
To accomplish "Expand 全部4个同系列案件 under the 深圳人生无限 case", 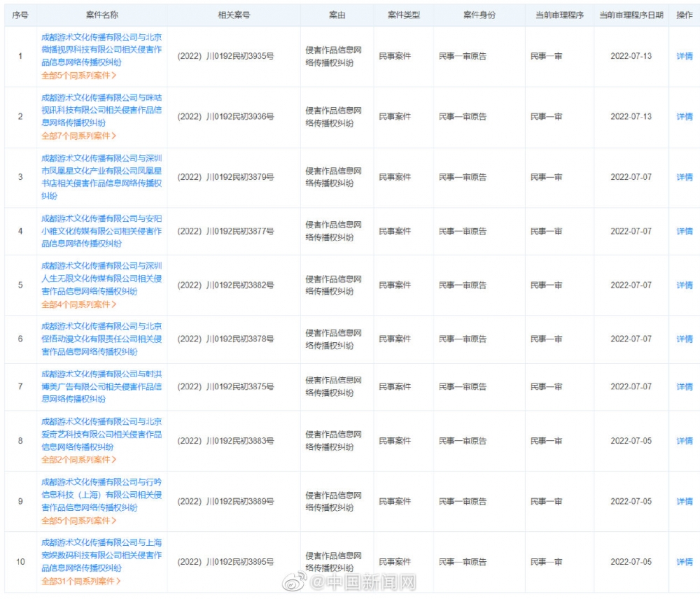I will point(78,304).
